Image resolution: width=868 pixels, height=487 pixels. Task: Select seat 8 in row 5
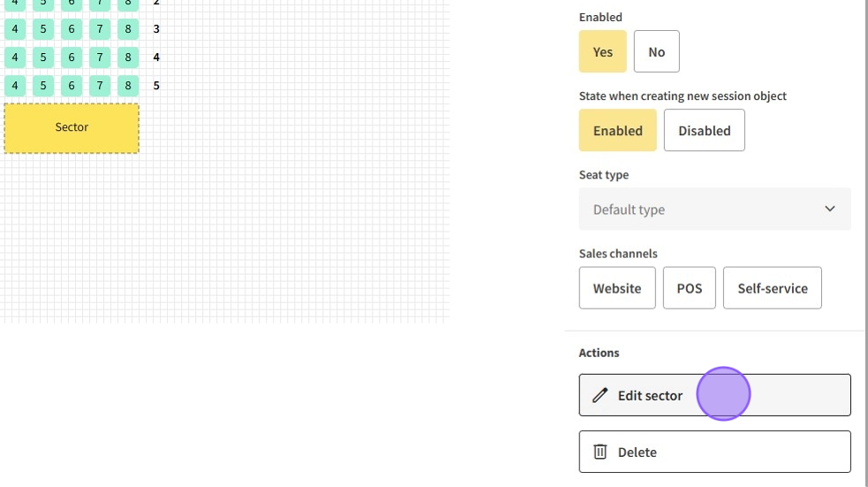click(128, 86)
